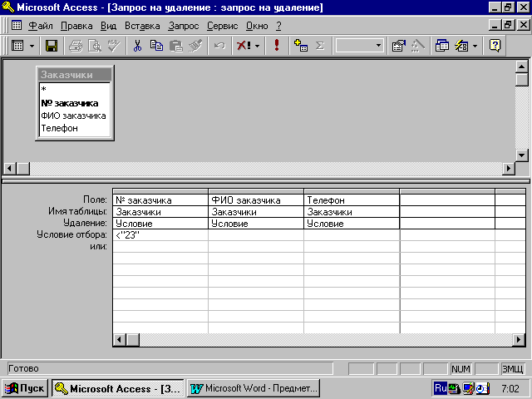Click the Cut scissors icon
The width and height of the screenshot is (532, 399).
pyautogui.click(x=137, y=46)
